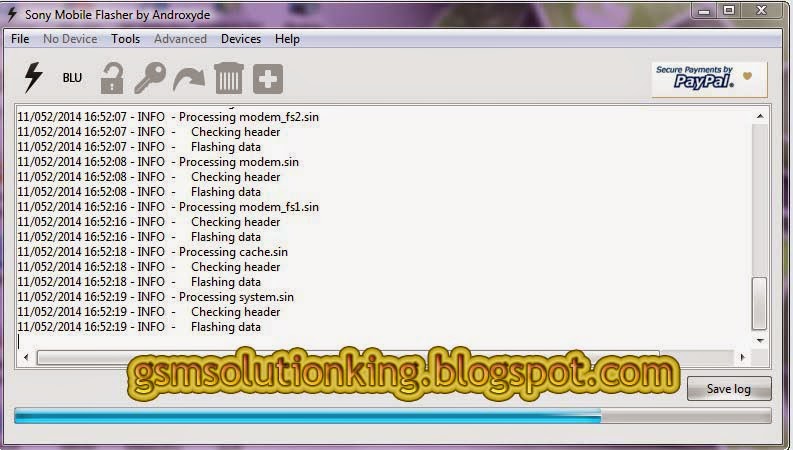793x450 pixels.
Task: Click the log scroll down arrow
Action: [760, 340]
